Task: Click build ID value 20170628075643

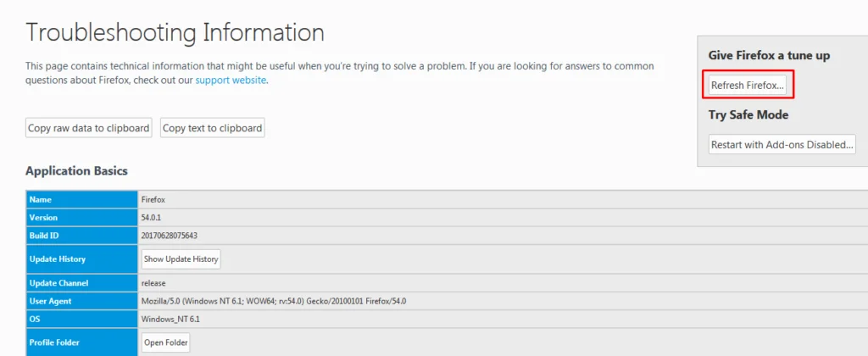Action: pos(170,236)
